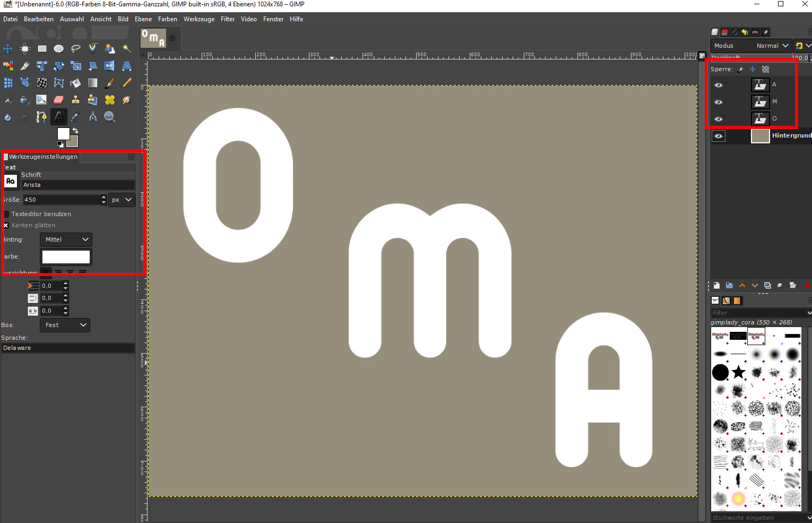Click the white Farbe text color swatch
The height and width of the screenshot is (523, 812).
(66, 257)
